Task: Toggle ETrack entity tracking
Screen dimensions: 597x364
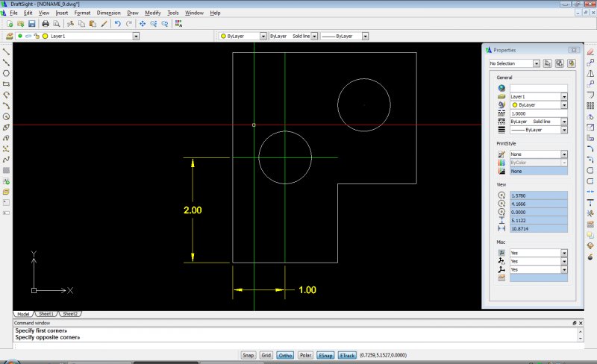Action: [347, 355]
